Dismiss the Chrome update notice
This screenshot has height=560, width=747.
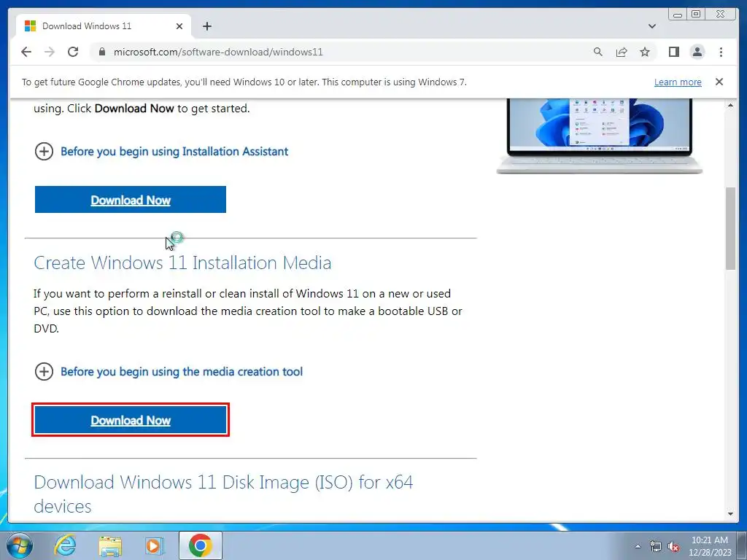pos(719,82)
